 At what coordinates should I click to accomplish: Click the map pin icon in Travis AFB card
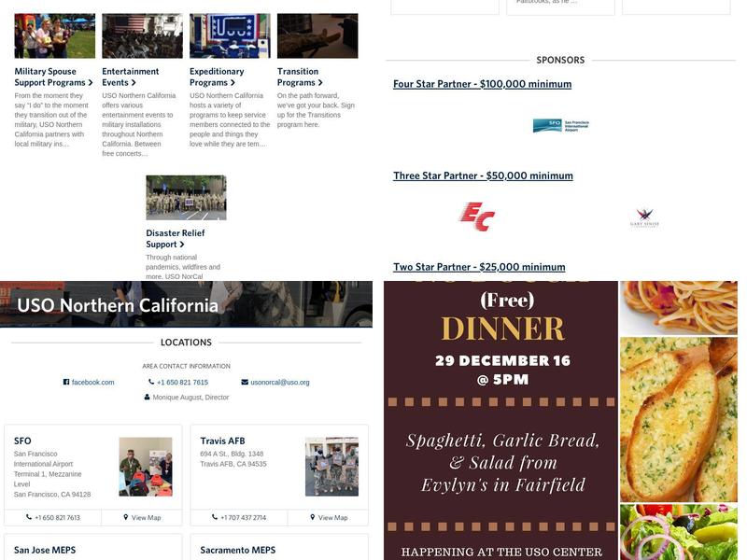[x=313, y=517]
